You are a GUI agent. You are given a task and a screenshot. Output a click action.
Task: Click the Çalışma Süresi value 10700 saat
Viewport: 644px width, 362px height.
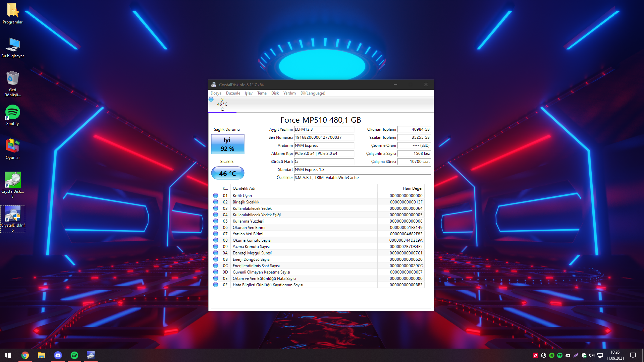click(414, 162)
